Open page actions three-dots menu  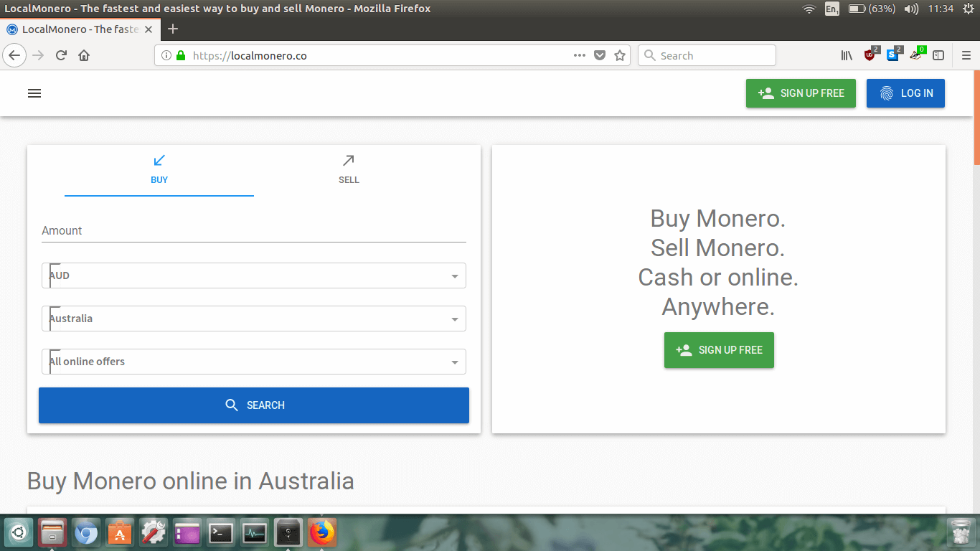click(580, 55)
